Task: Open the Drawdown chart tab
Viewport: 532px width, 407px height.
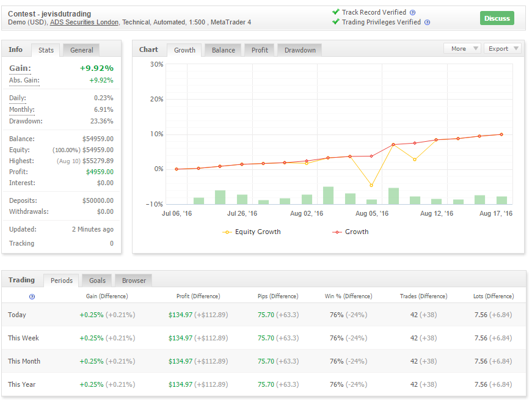Action: click(299, 50)
